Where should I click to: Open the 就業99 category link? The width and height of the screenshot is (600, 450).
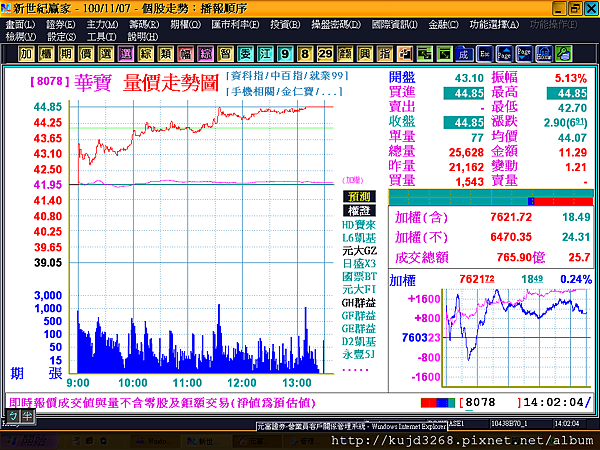click(326, 76)
